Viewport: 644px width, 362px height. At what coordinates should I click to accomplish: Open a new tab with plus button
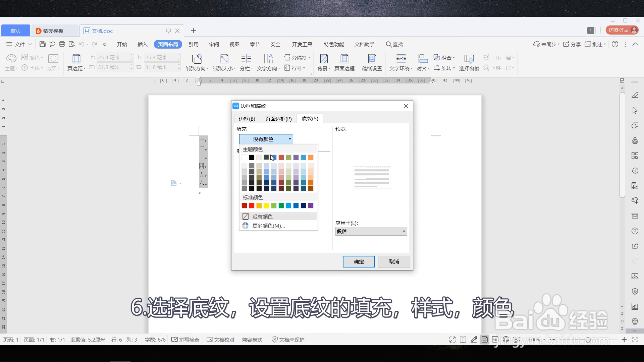(193, 31)
